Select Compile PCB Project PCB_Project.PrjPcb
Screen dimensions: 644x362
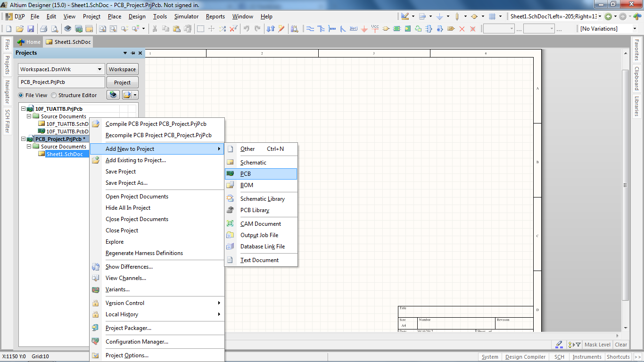click(x=157, y=124)
